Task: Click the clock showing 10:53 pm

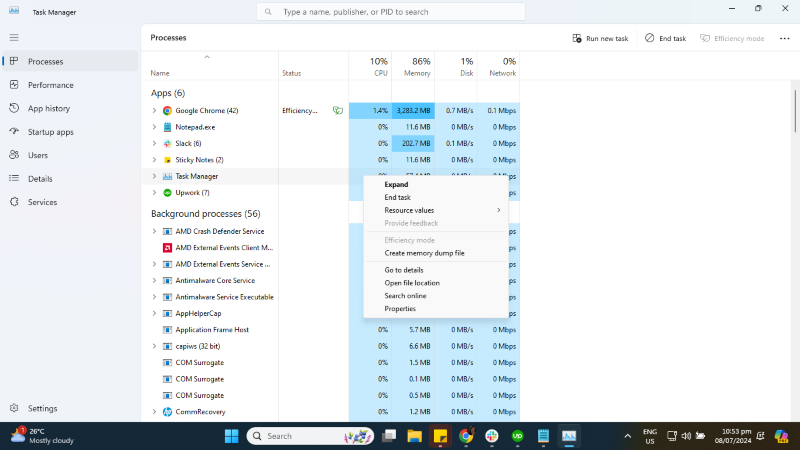Action: coord(733,436)
